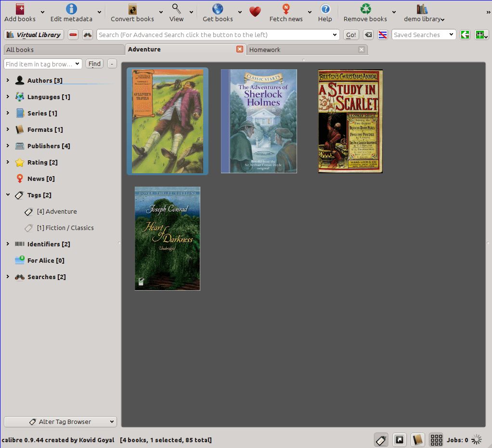The height and width of the screenshot is (448, 492).
Task: Expand the Authors category
Action: [x=8, y=80]
